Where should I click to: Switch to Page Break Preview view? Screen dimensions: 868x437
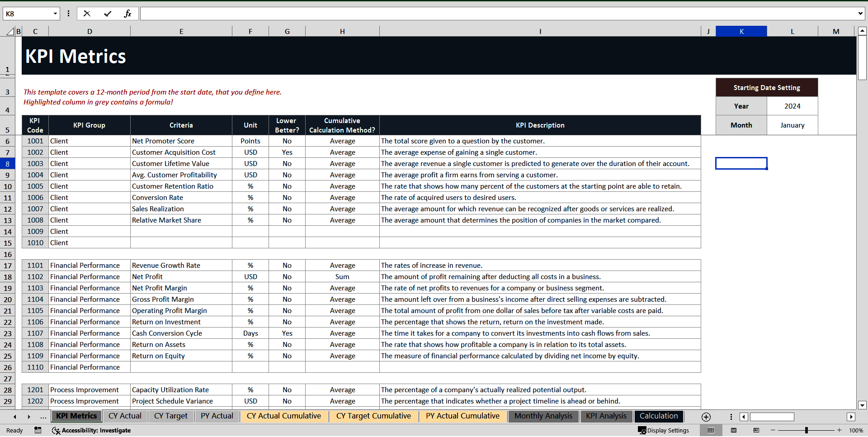pos(756,430)
